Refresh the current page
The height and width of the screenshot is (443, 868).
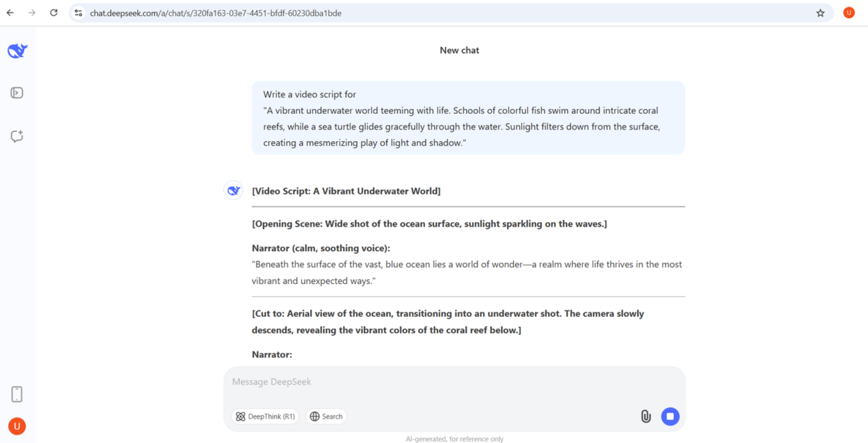coord(53,12)
